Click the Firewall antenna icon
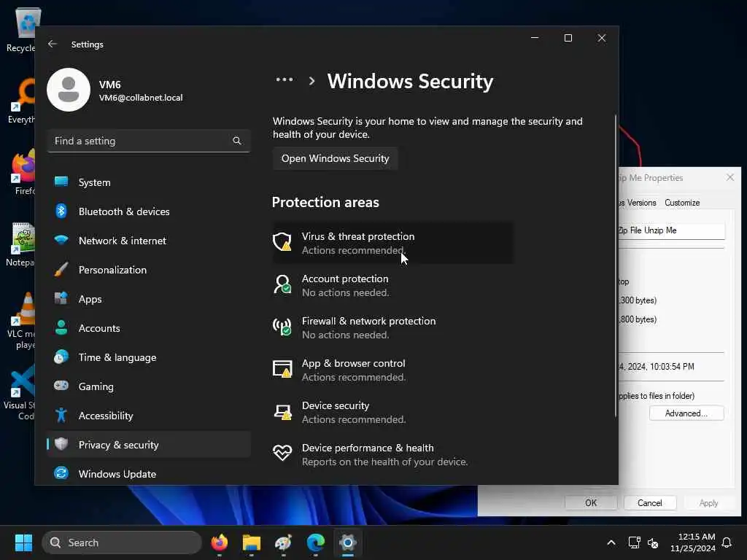The image size is (747, 560). pyautogui.click(x=282, y=327)
